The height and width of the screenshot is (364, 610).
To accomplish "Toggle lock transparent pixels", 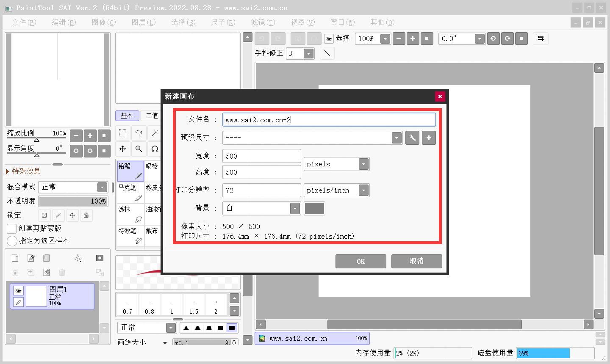I will point(44,215).
